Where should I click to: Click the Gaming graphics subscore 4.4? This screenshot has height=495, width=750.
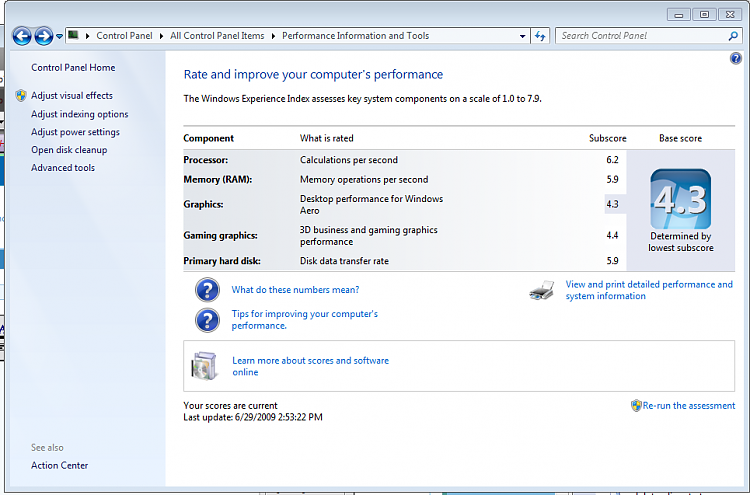tap(612, 235)
